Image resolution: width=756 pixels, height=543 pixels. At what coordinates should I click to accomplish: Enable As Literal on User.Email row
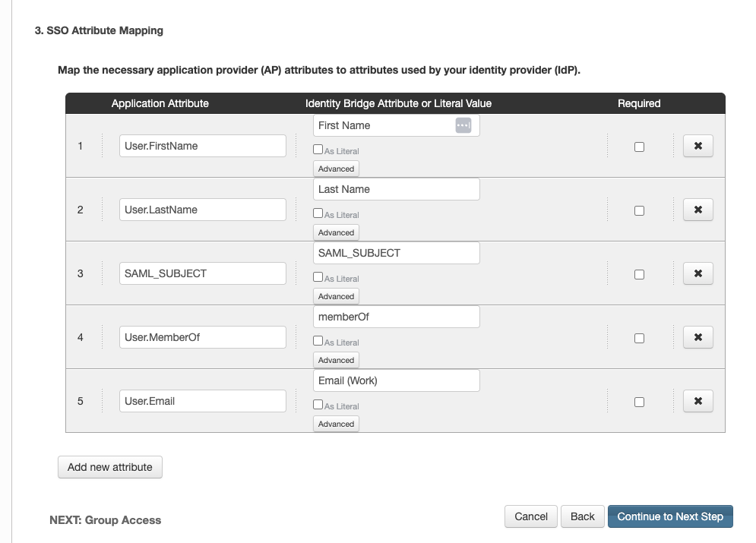[318, 405]
